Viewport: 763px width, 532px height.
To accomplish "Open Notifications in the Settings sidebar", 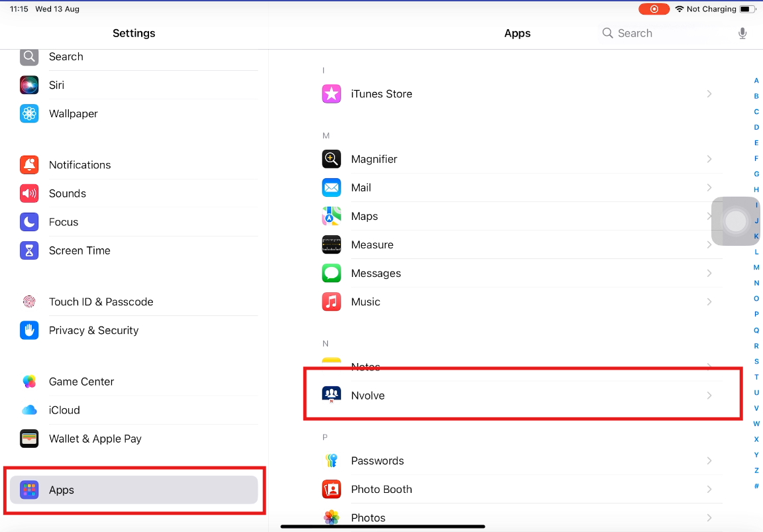I will coord(79,165).
